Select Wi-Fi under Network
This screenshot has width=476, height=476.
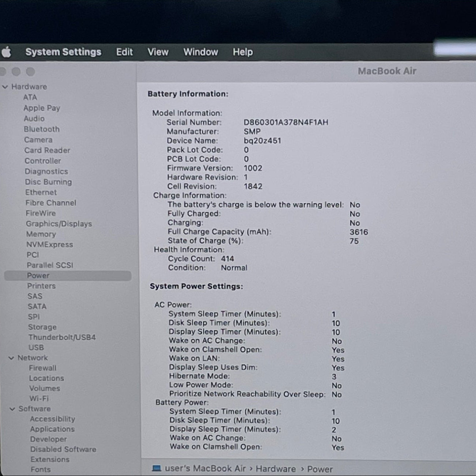pos(39,398)
